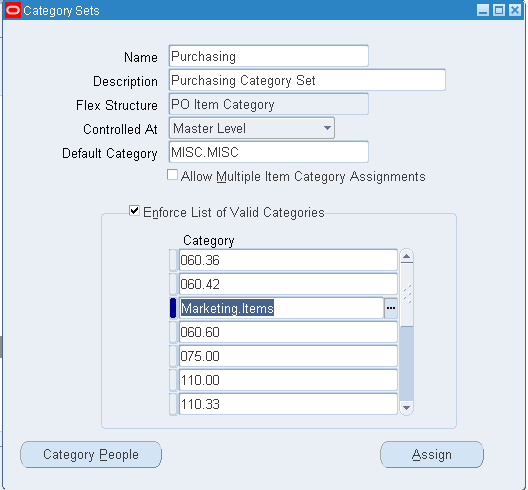
Task: Click the category list scrollbar thumb
Action: [x=407, y=295]
